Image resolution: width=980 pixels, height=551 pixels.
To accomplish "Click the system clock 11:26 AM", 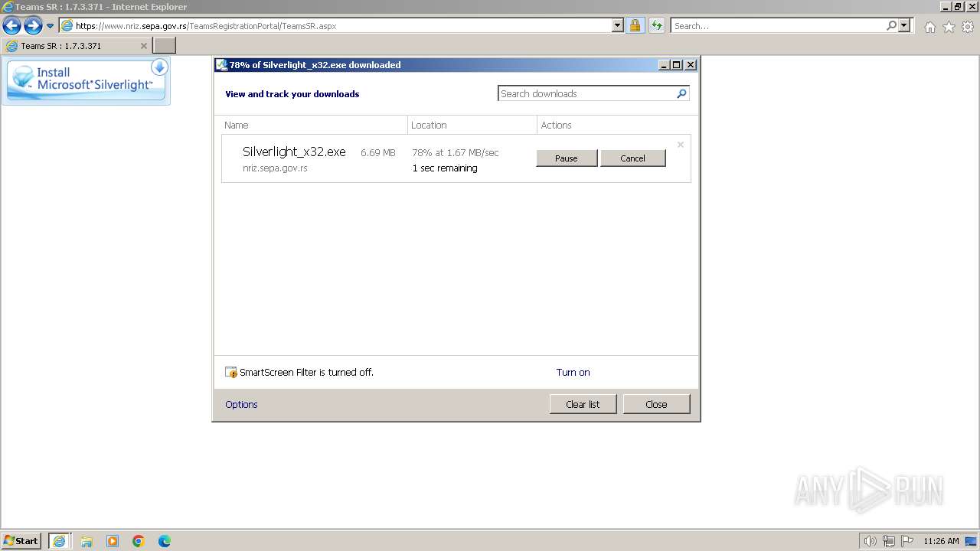I will 941,541.
